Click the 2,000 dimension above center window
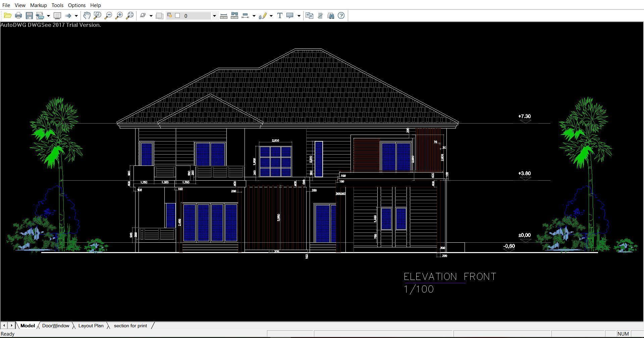This screenshot has width=644, height=338. pos(275,141)
